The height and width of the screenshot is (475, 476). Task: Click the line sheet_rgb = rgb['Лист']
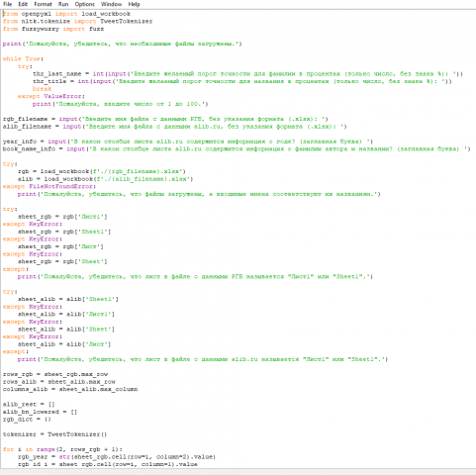tap(60, 246)
